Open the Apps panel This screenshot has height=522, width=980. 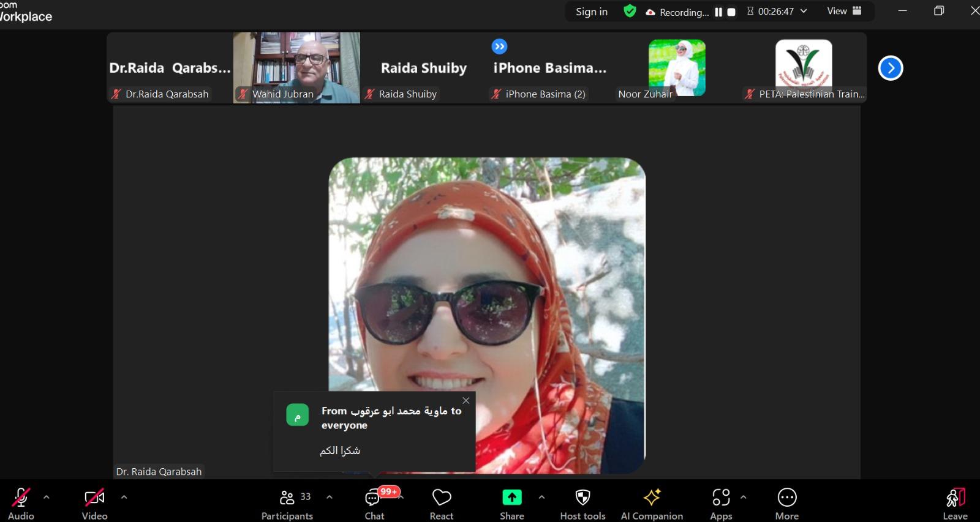click(x=721, y=504)
